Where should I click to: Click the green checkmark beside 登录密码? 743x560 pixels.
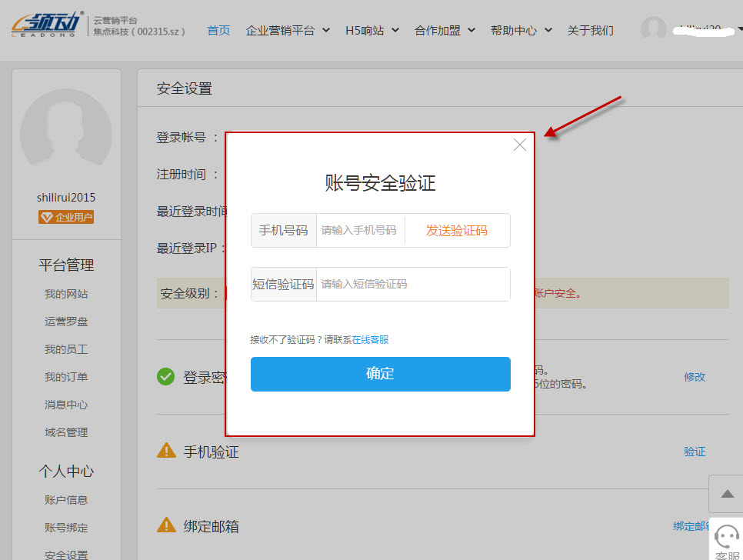pyautogui.click(x=166, y=377)
